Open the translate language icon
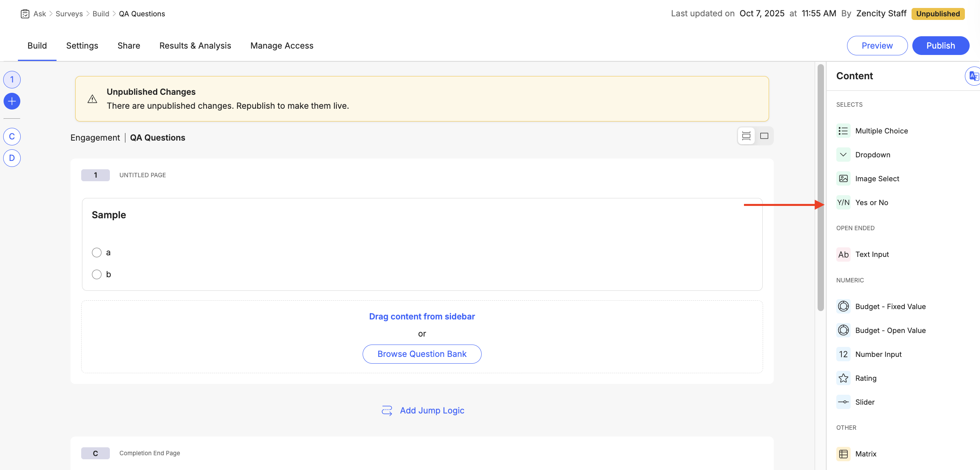Screen dimensions: 980x470 tap(974, 76)
